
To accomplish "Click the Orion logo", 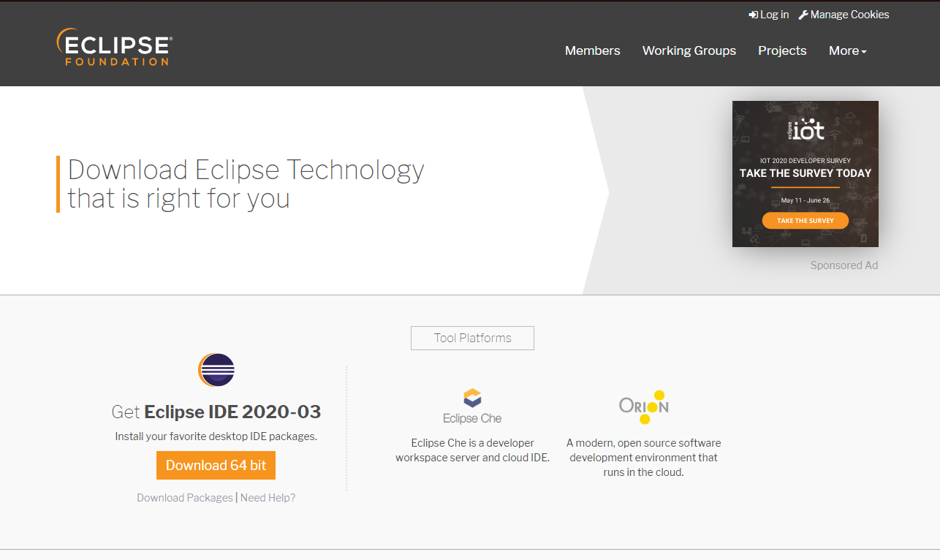I will coord(644,406).
